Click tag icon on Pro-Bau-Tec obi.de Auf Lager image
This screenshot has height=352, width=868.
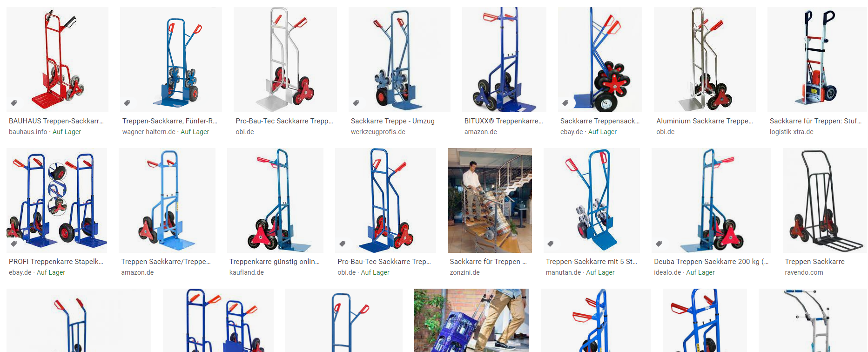coord(343,244)
